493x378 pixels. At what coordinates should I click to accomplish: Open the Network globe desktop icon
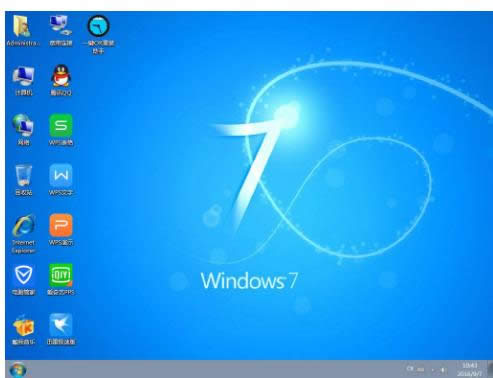point(23,130)
